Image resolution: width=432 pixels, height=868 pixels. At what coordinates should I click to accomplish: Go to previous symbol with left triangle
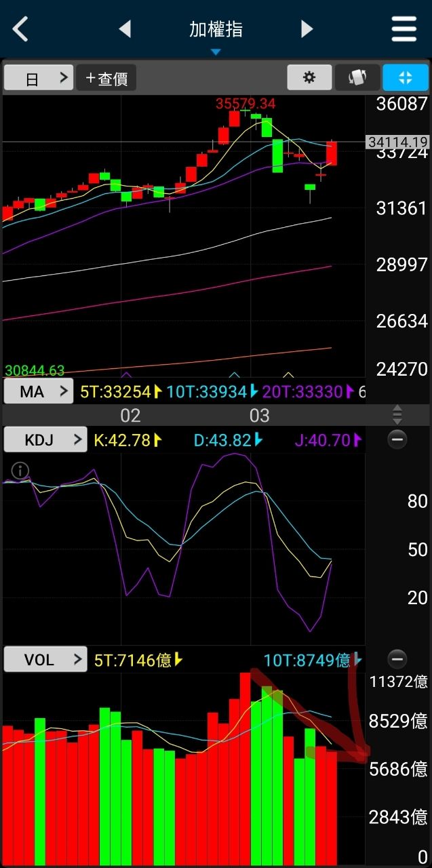(125, 29)
